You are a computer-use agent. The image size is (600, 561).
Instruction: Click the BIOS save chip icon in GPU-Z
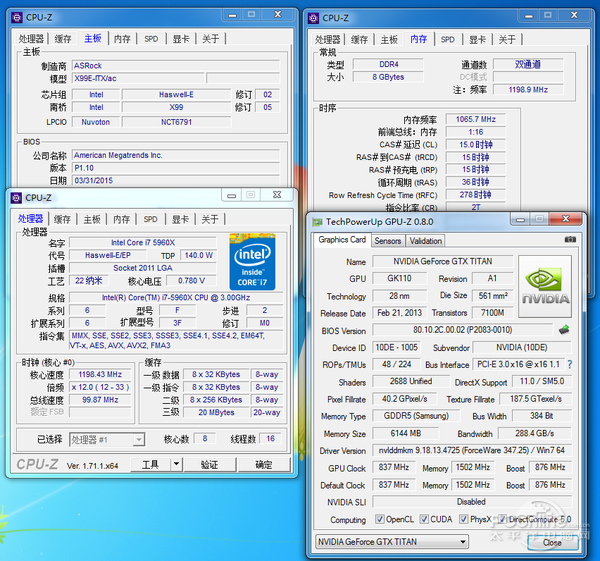tap(564, 330)
